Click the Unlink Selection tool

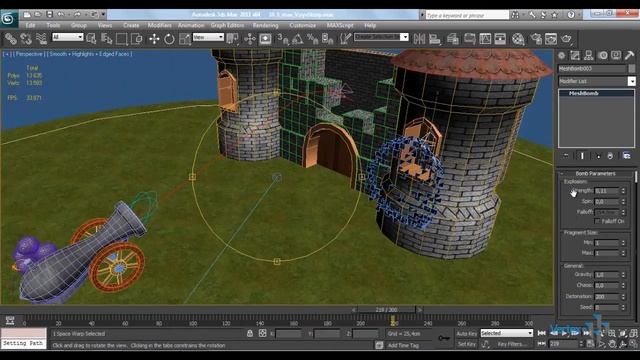click(26, 39)
